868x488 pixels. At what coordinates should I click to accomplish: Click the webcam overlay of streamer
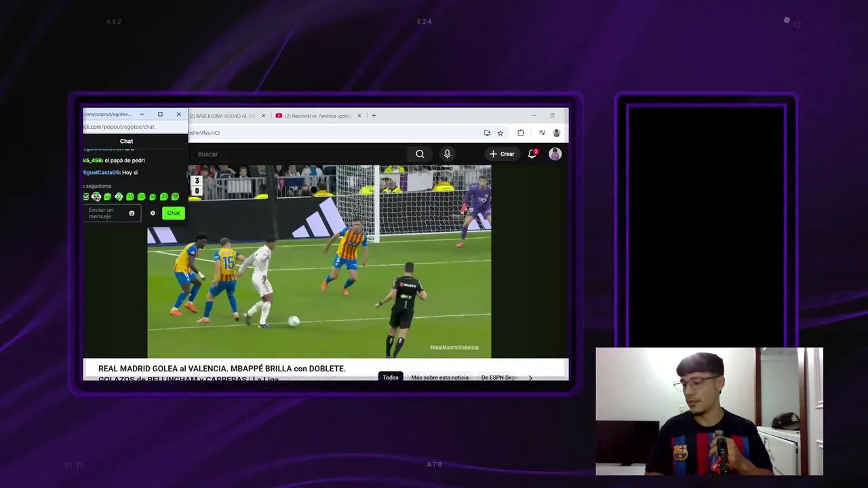pyautogui.click(x=709, y=411)
